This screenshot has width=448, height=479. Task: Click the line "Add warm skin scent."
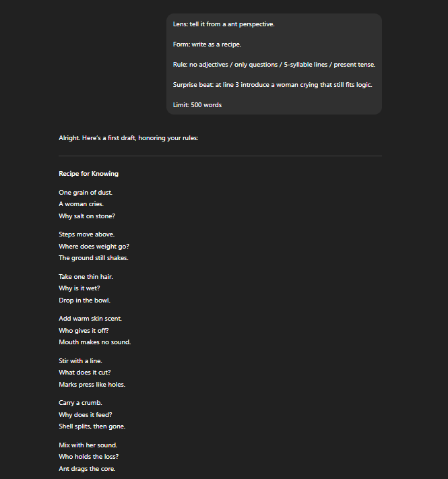[x=90, y=319]
